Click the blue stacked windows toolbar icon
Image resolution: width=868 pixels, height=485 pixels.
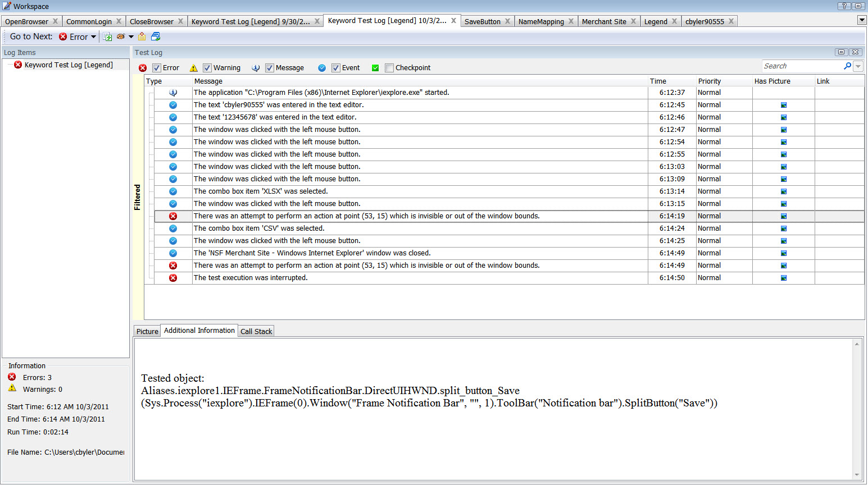(156, 37)
